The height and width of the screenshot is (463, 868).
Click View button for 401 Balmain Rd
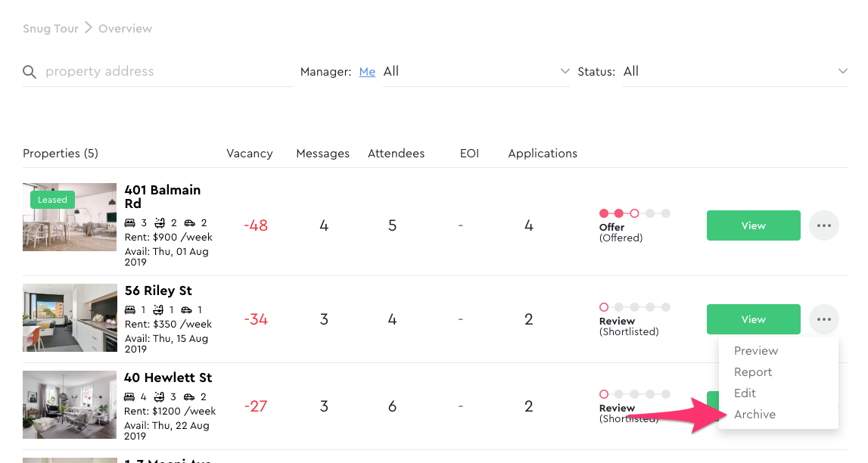click(754, 225)
